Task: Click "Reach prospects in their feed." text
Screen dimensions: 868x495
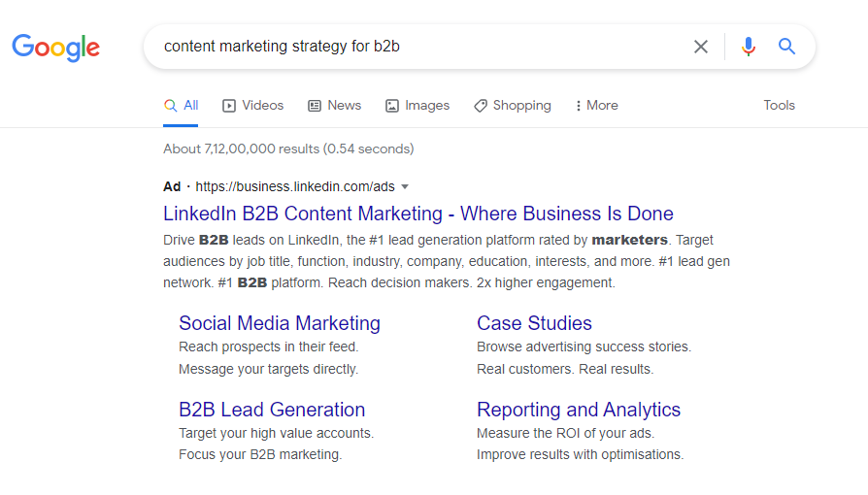Action: (269, 347)
